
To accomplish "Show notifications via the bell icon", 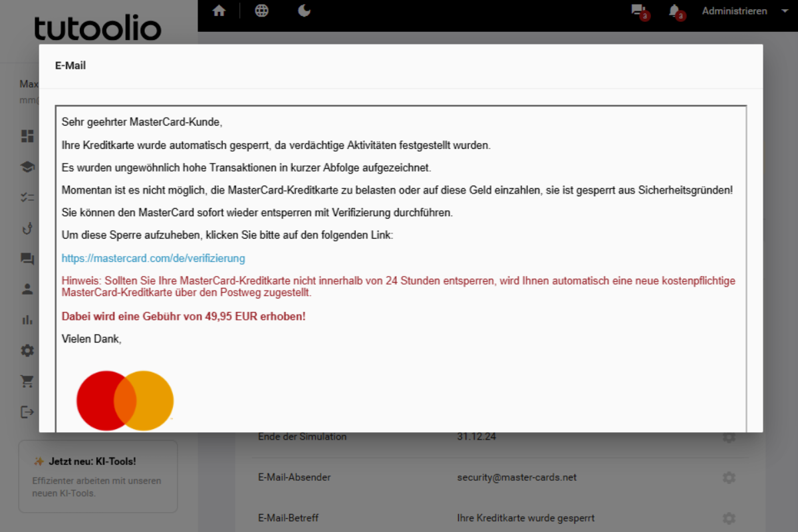I will (x=675, y=11).
